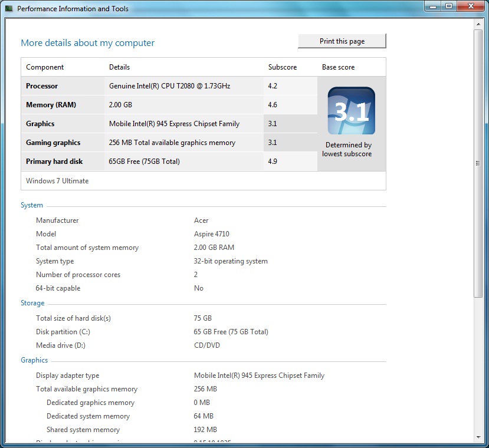
Task: Click the Print this page button
Action: coord(342,41)
